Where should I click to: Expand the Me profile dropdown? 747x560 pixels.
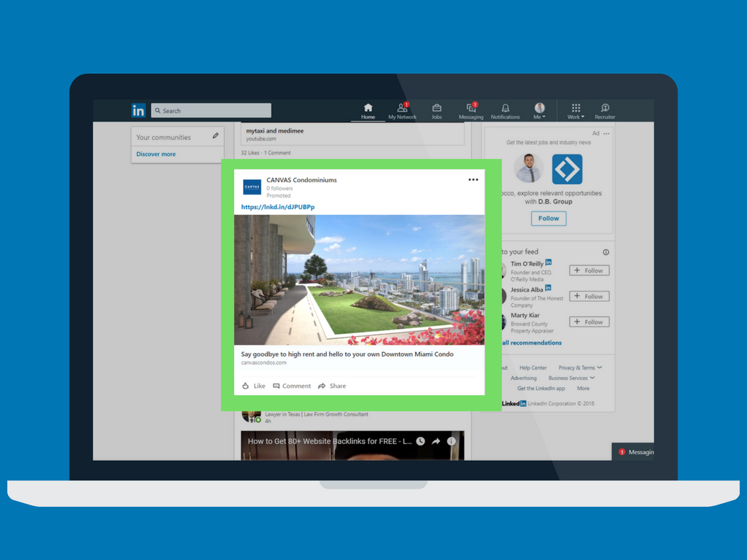tap(539, 112)
